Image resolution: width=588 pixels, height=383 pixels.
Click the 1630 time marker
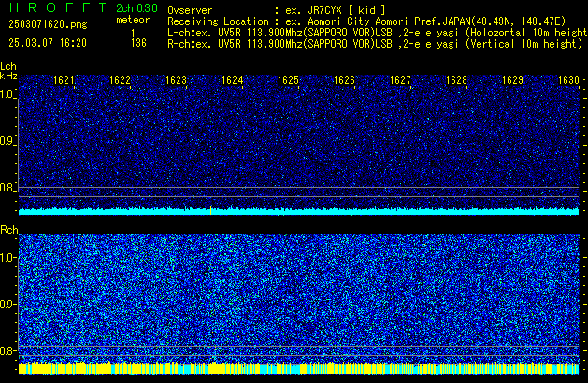(x=568, y=80)
